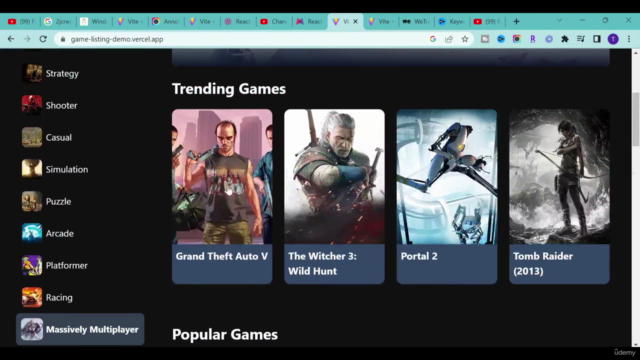Share this page via share icon
Viewport: 640px width, 360px height.
449,39
